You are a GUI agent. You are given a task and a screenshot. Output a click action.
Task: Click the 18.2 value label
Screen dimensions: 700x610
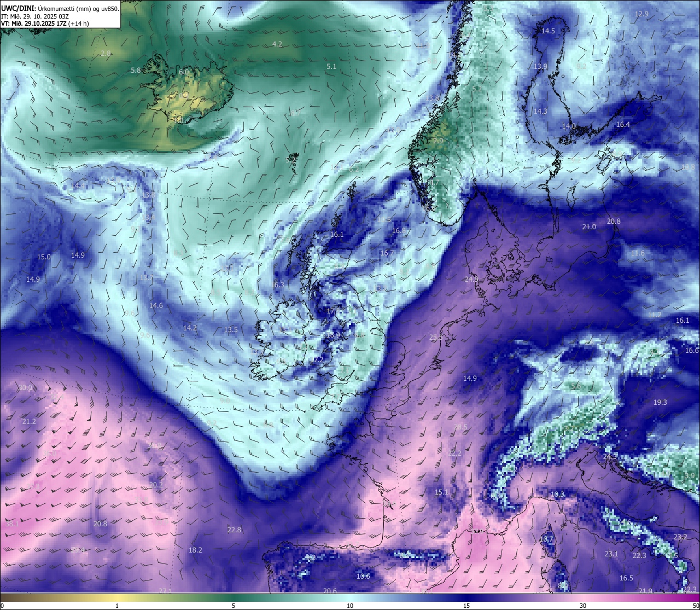click(195, 550)
